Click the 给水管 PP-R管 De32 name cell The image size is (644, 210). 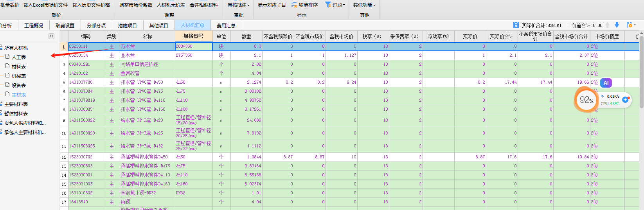point(147,146)
